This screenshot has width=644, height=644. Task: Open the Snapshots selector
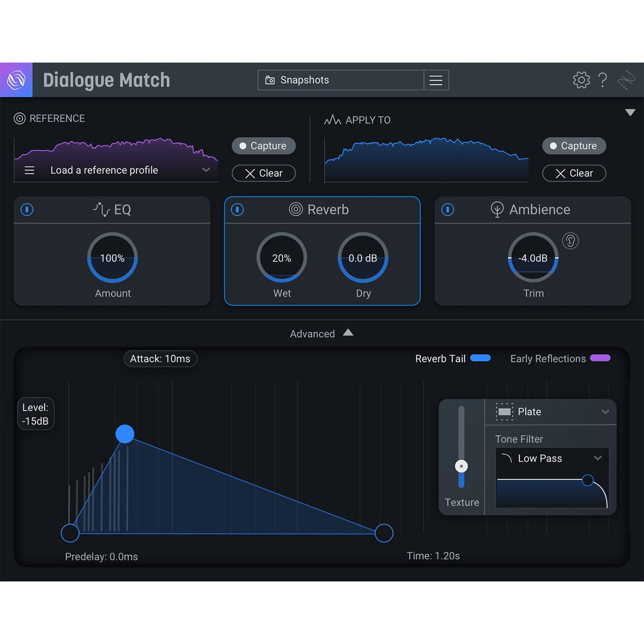click(x=341, y=80)
